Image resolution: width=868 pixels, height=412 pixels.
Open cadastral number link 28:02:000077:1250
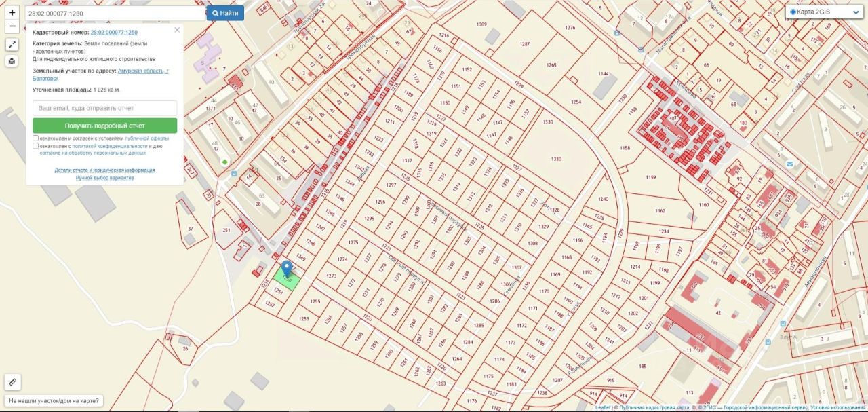tap(114, 32)
